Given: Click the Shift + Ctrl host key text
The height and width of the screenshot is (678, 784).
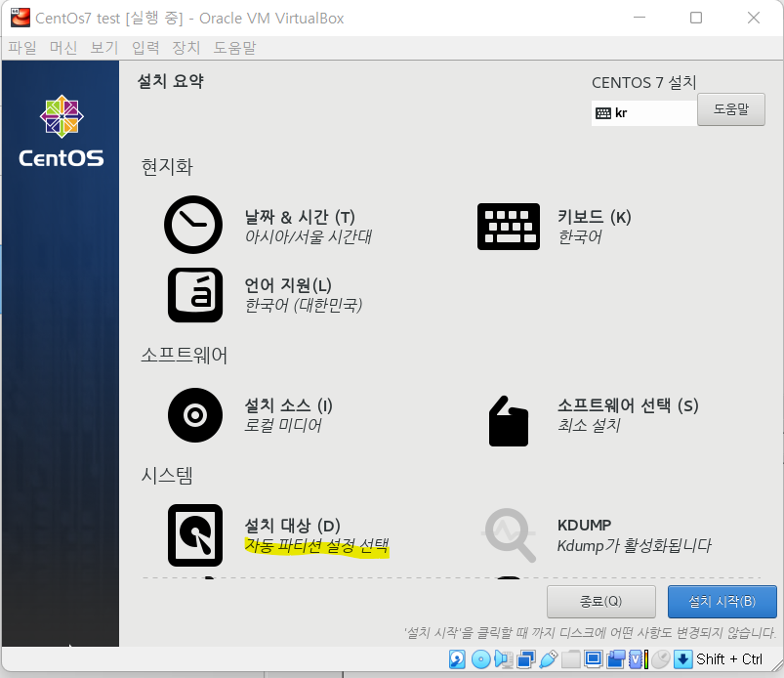Looking at the screenshot, I should pyautogui.click(x=729, y=659).
